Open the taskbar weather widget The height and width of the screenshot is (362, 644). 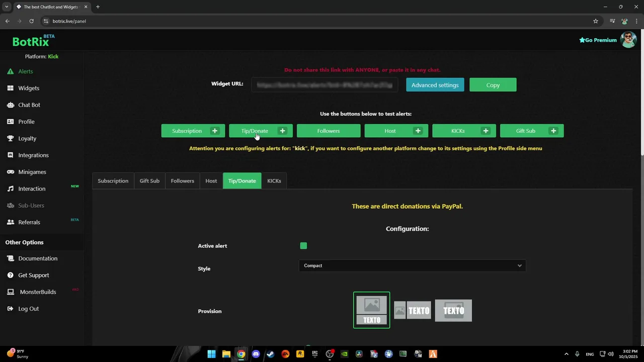pos(18,354)
